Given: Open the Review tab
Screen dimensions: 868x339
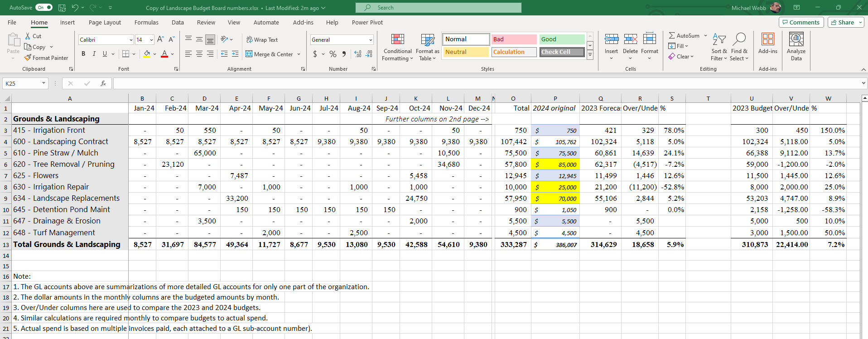Looking at the screenshot, I should click(206, 23).
